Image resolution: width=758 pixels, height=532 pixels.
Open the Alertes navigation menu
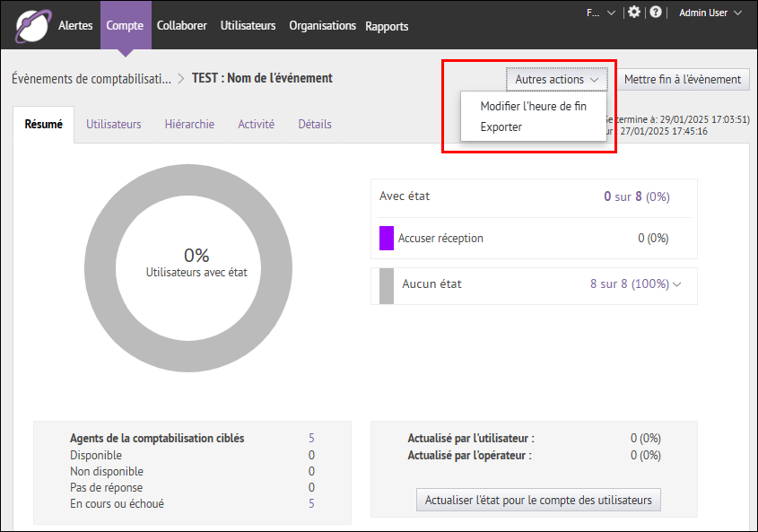pyautogui.click(x=75, y=26)
